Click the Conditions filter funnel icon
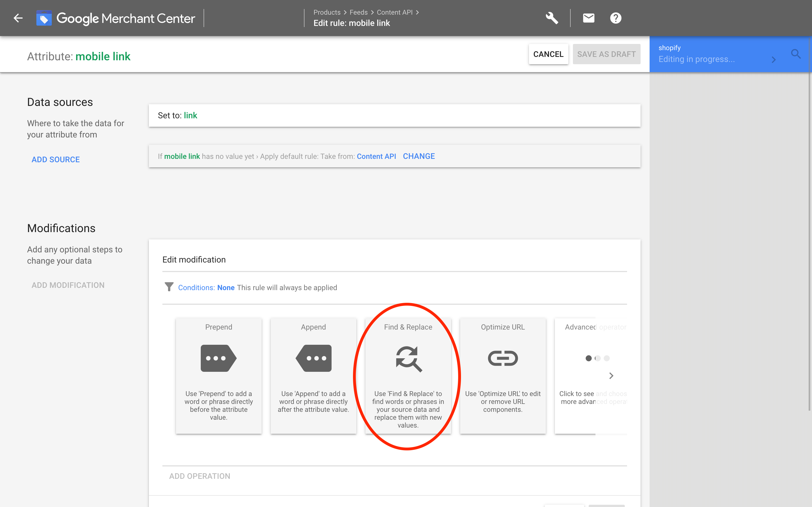 click(169, 287)
